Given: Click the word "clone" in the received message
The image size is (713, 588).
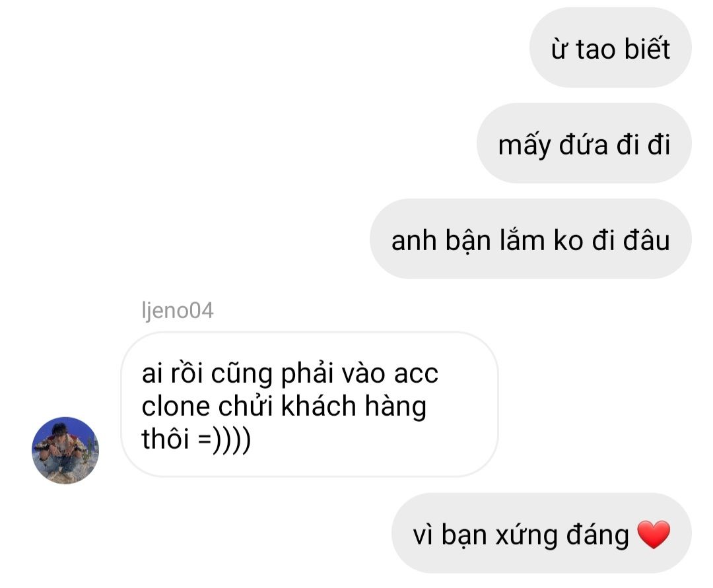Looking at the screenshot, I should pos(176,406).
